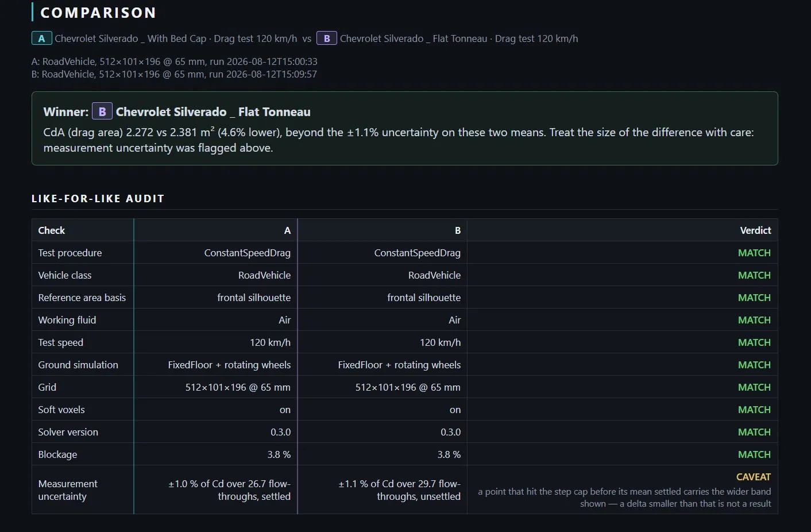811x532 pixels.
Task: Select the Vehicle class row label
Action: (65, 275)
